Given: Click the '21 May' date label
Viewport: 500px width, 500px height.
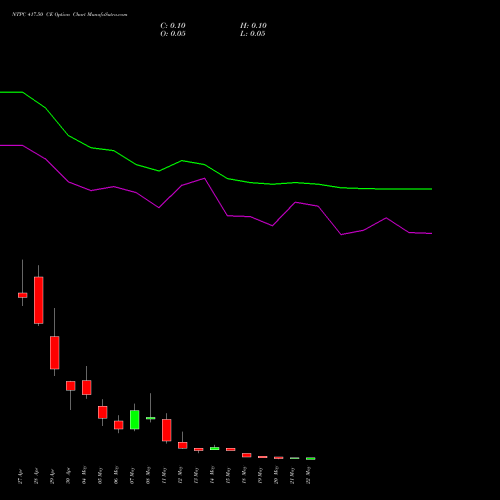Looking at the screenshot, I should tap(292, 475).
